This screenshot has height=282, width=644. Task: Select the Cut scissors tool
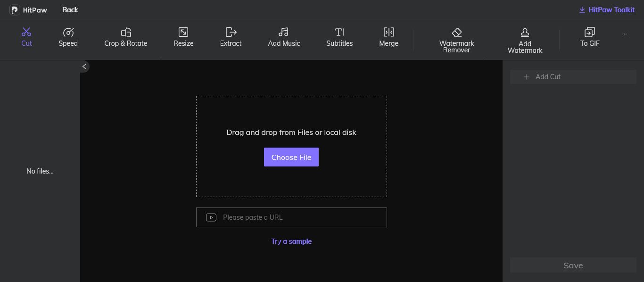[x=26, y=37]
